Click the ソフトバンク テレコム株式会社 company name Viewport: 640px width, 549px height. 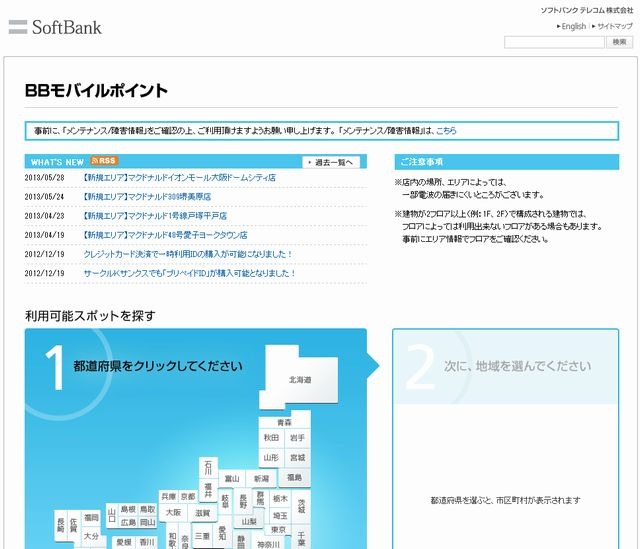587,10
